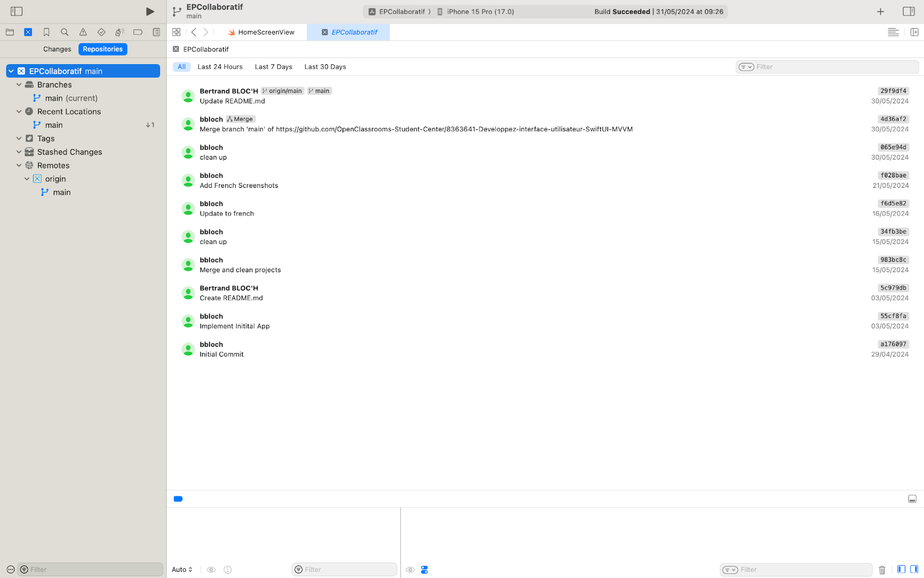Viewport: 924px width, 578px height.
Task: Add editor on right
Action: click(x=915, y=32)
